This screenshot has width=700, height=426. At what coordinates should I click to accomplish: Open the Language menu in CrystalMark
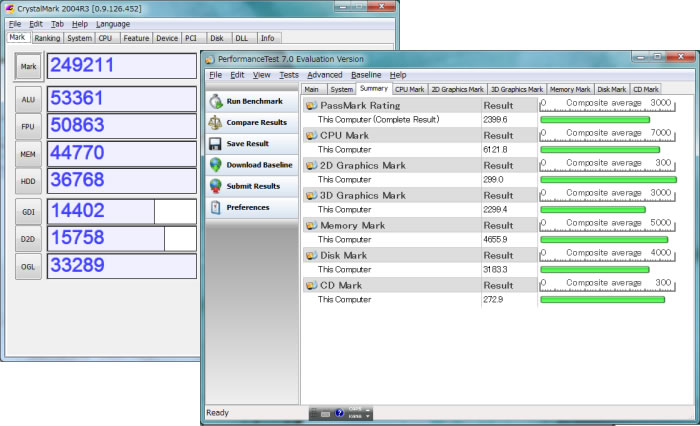[x=113, y=24]
